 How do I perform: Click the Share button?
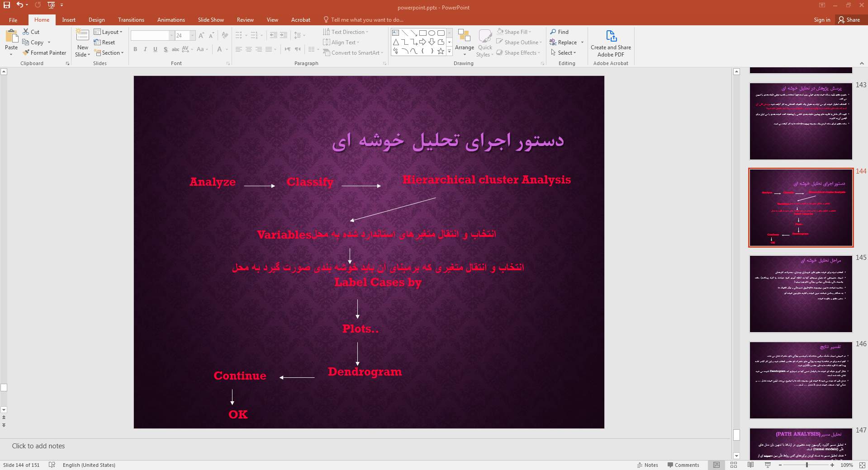pyautogui.click(x=849, y=20)
